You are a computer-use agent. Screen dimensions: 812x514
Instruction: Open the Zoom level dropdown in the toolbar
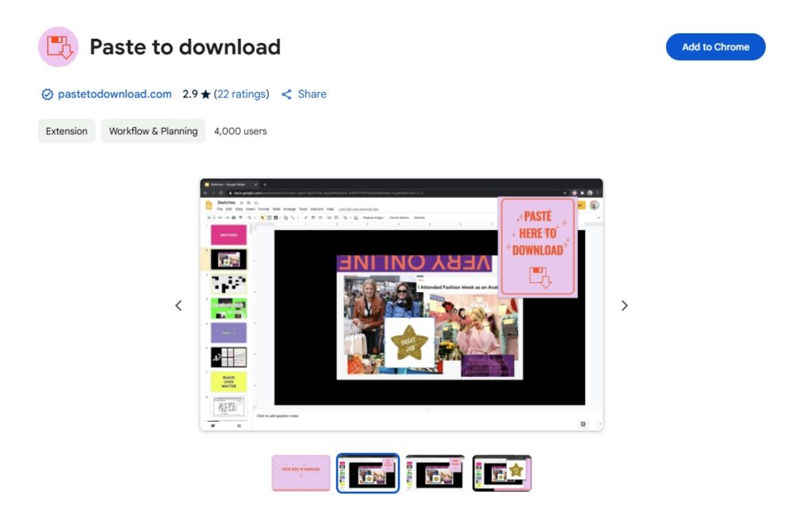click(254, 217)
